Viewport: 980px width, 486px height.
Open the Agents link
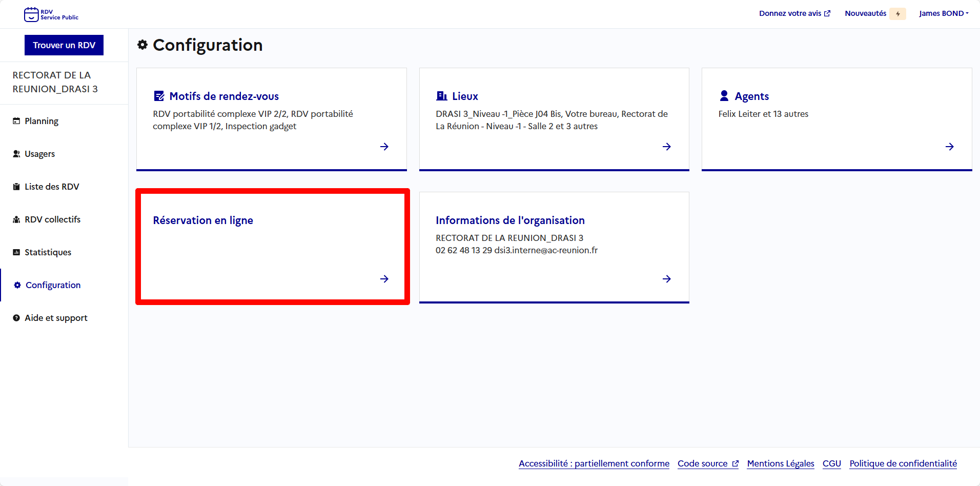(752, 96)
